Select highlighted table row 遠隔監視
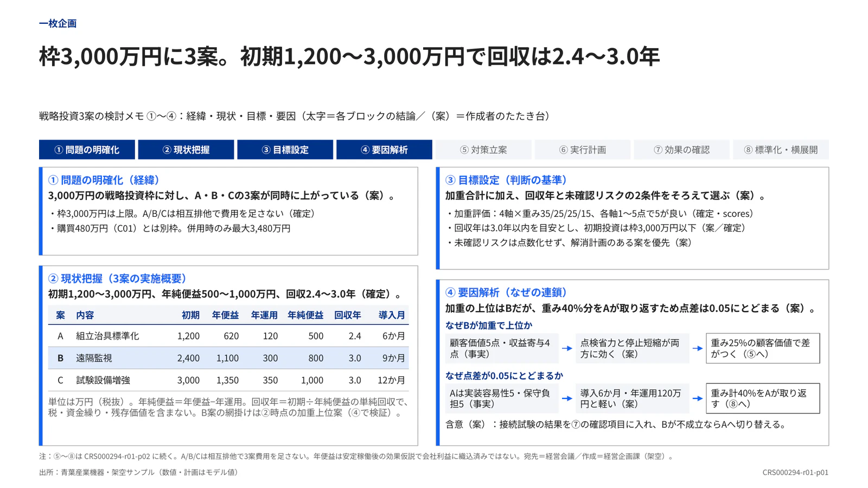 click(x=228, y=358)
